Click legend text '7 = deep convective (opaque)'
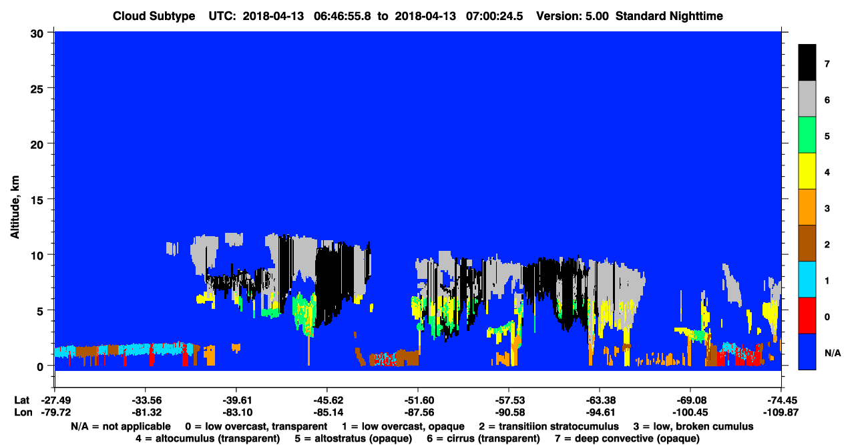The image size is (868, 445). [x=626, y=439]
